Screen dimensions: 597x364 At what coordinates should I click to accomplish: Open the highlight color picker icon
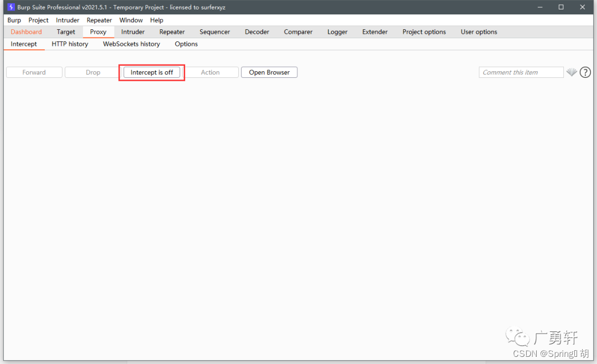571,72
